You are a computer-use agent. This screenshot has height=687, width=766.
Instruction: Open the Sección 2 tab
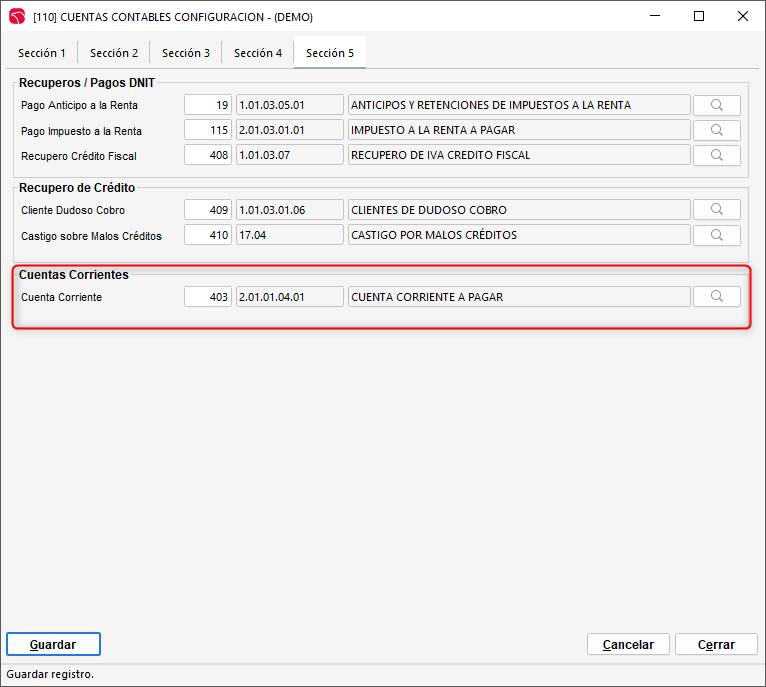coord(114,53)
